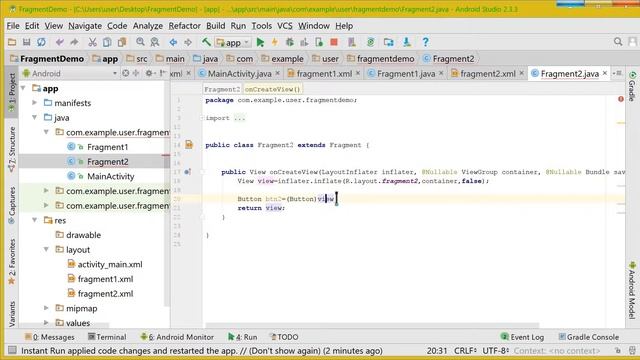640x360 pixels.
Task: Expand the values folder
Action: (47, 323)
